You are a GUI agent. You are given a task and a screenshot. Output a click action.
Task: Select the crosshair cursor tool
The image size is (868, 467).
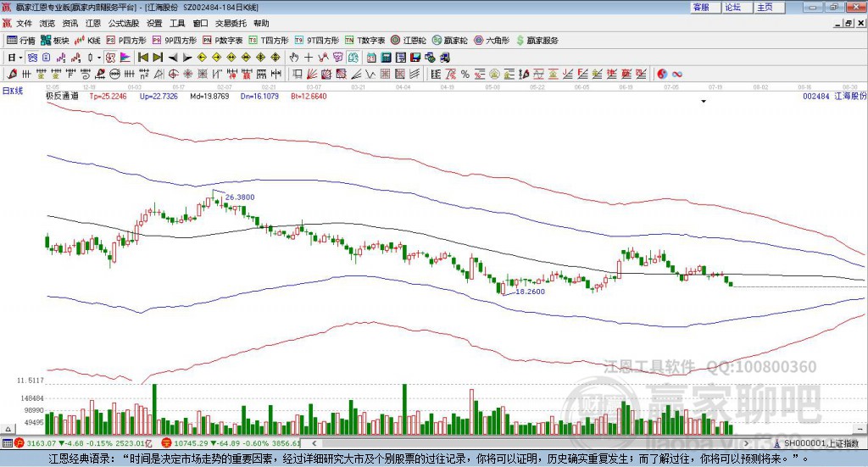click(x=309, y=58)
